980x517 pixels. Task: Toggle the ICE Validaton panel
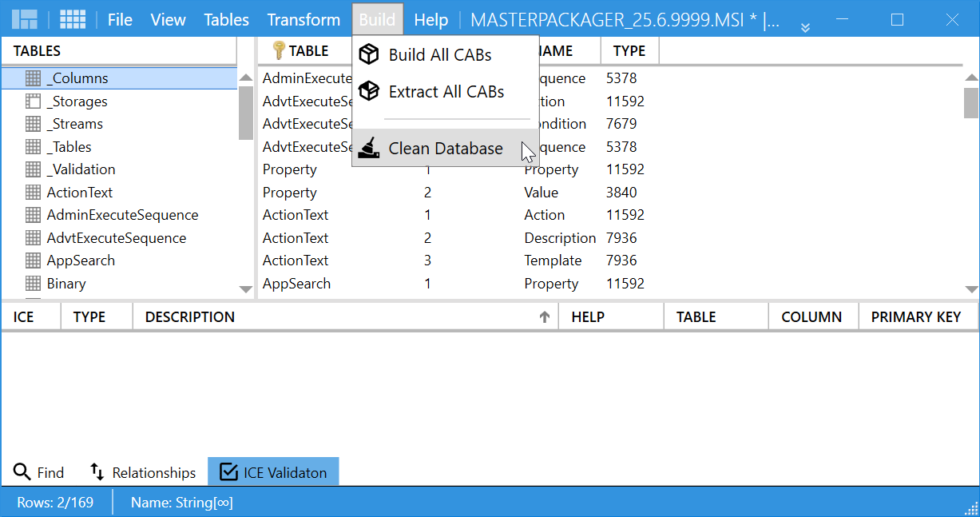[x=273, y=471]
